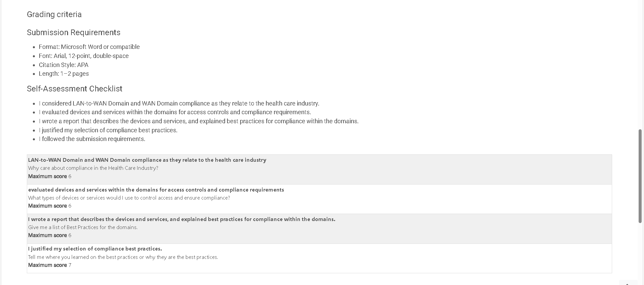644x285 pixels.
Task: Click the LAN-to-WAN Domain compliance criterion row
Action: 319,169
